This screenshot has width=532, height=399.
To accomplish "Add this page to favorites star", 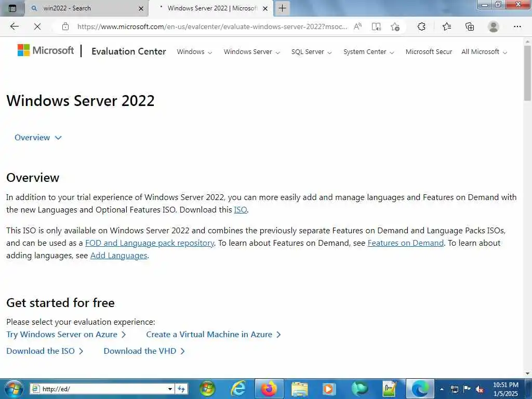I will pos(395,26).
